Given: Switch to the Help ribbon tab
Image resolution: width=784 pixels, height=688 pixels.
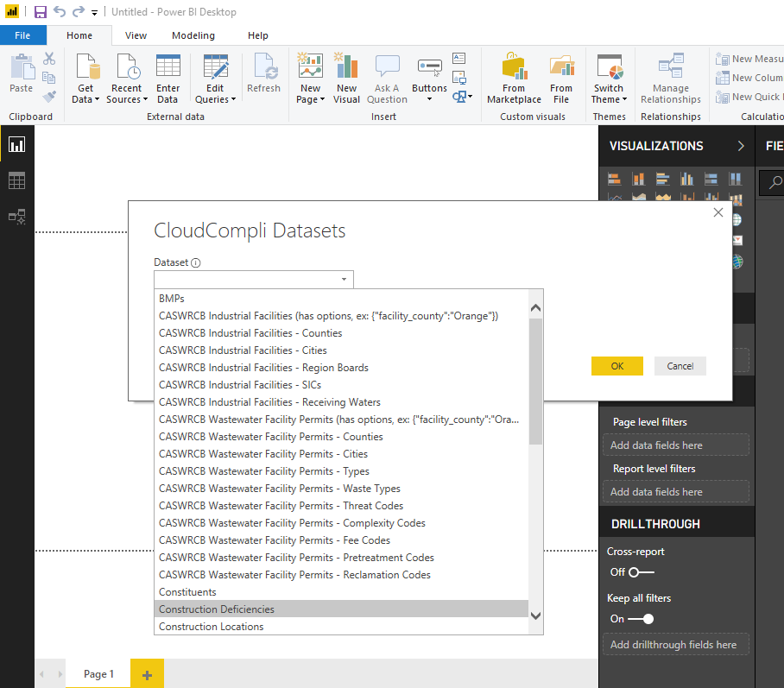Looking at the screenshot, I should point(258,35).
